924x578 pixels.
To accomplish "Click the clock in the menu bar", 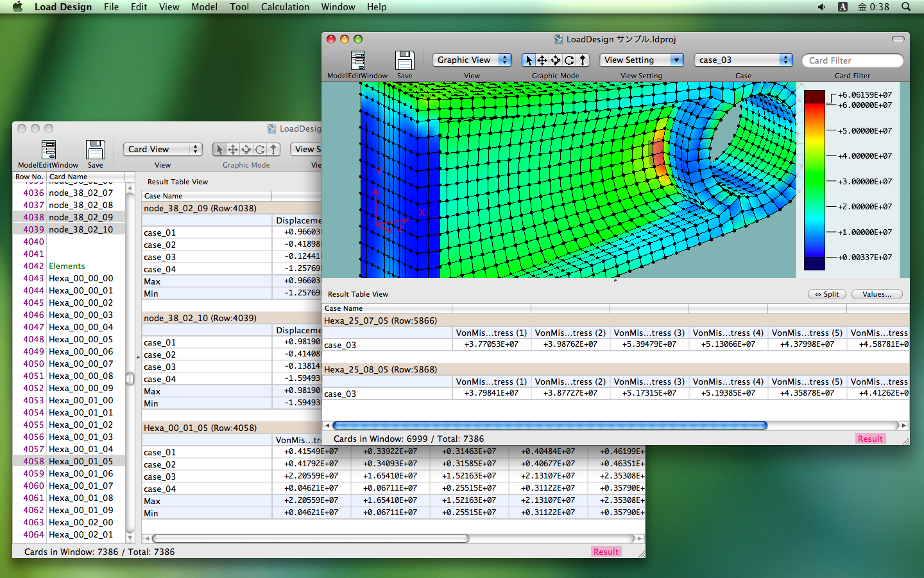I will tap(873, 7).
